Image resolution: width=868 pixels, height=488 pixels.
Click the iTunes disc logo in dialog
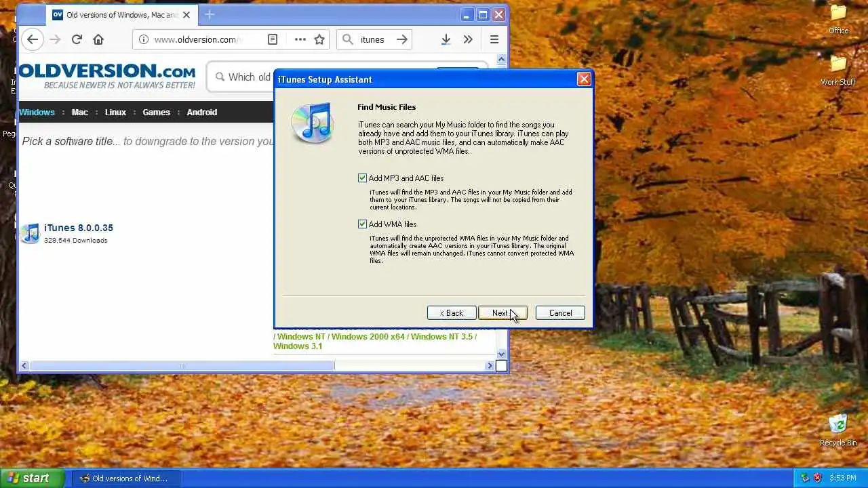pos(313,123)
